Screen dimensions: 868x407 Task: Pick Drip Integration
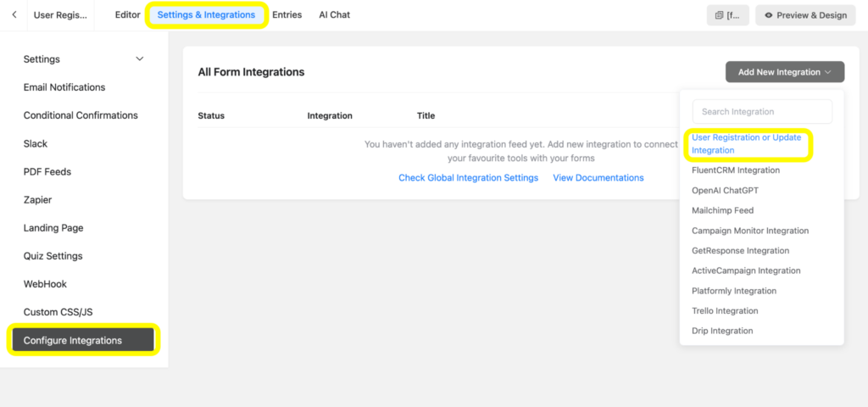[722, 331]
